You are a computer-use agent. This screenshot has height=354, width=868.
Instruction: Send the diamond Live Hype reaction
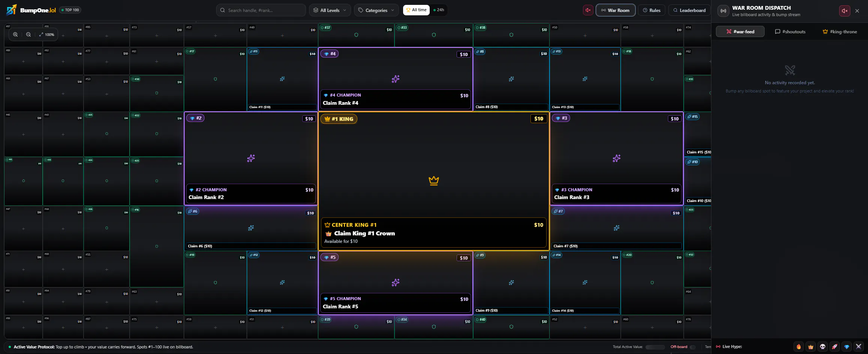[847, 347]
